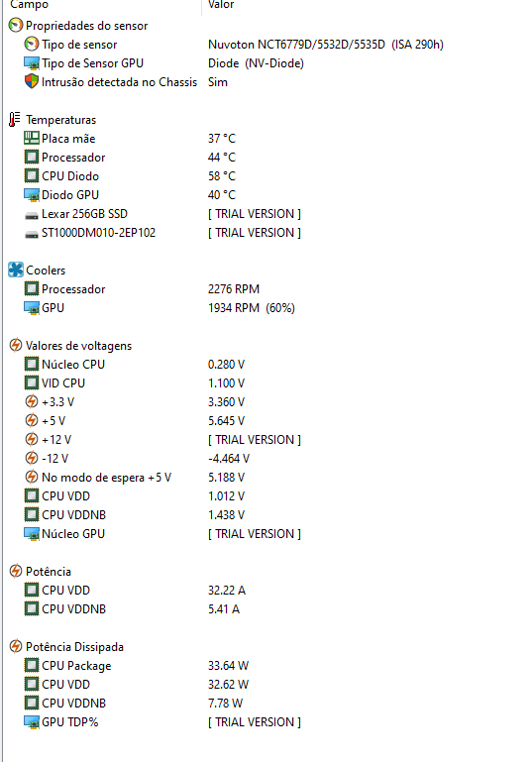Click the monitor icon beside Diodo GPU
Viewport: 532px width, 762px height.
pos(31,195)
